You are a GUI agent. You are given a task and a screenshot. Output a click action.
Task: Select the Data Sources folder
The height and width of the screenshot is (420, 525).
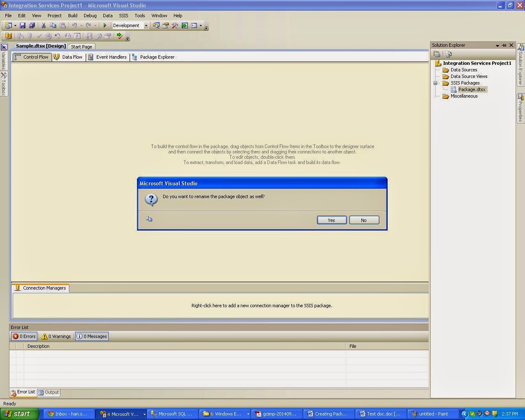tap(463, 70)
